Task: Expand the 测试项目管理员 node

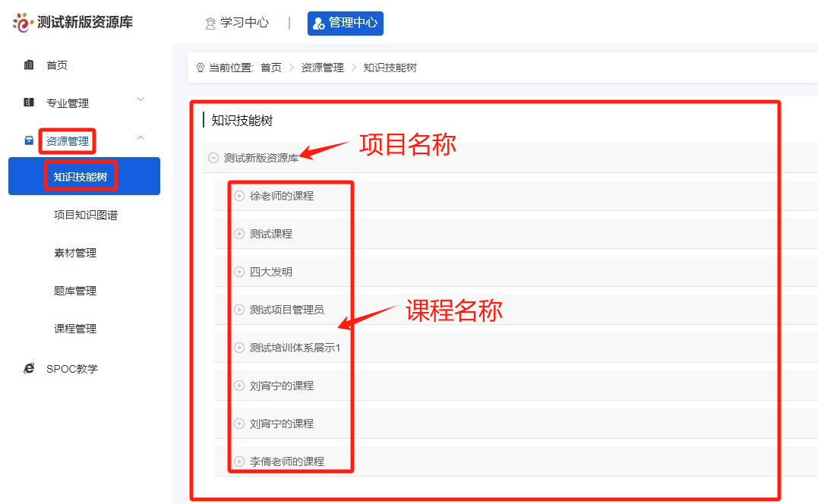Action: tap(239, 310)
